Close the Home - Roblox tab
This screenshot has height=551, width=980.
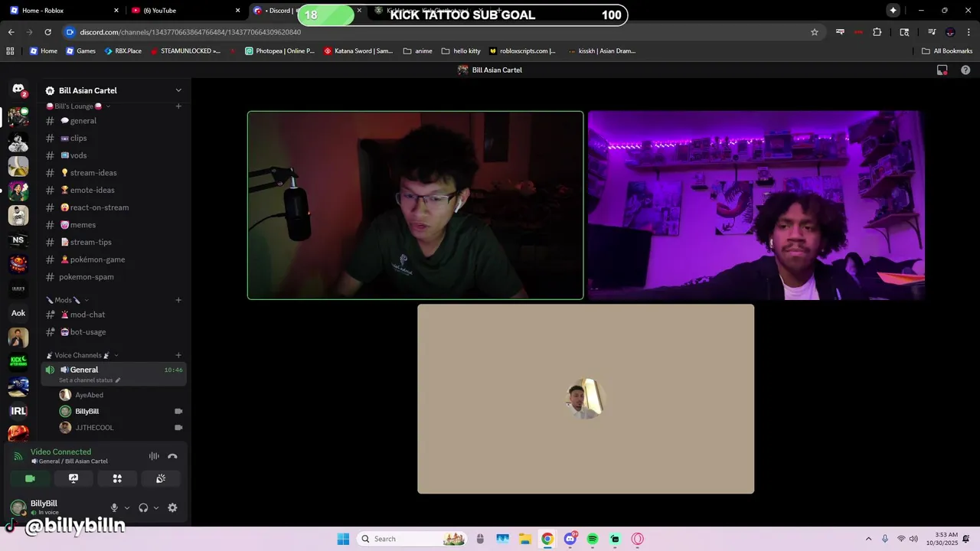click(116, 11)
